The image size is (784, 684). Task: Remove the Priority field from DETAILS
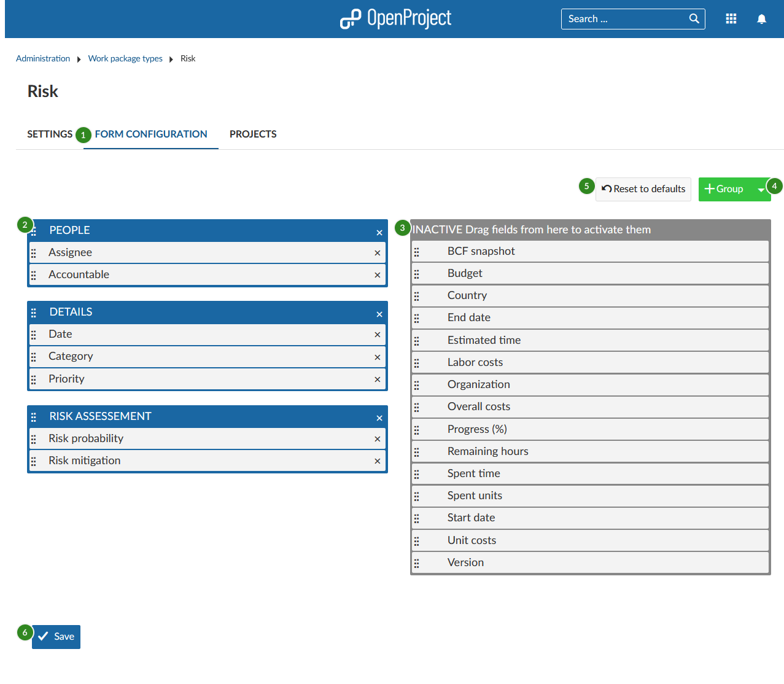click(x=377, y=379)
